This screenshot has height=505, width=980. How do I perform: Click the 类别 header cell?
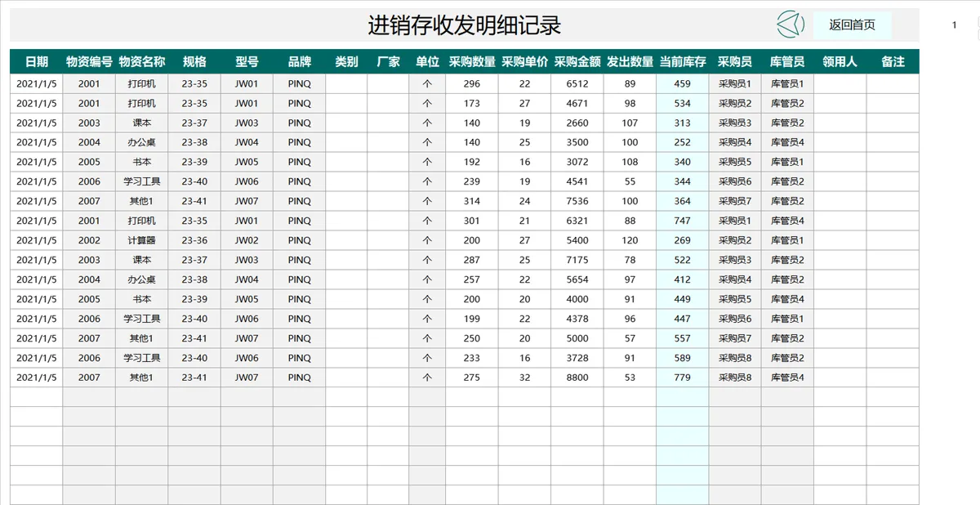(x=346, y=61)
